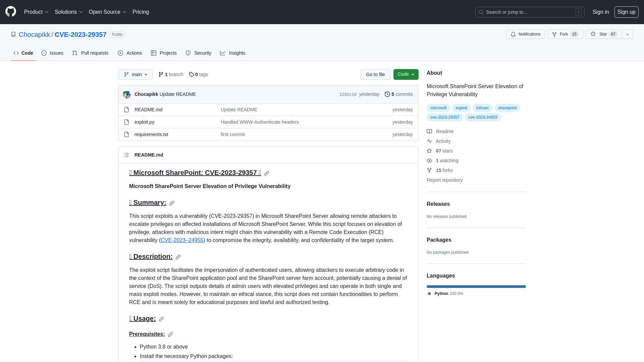The image size is (644, 362).
Task: Click the file icon next to requirements.txt
Action: (126, 134)
